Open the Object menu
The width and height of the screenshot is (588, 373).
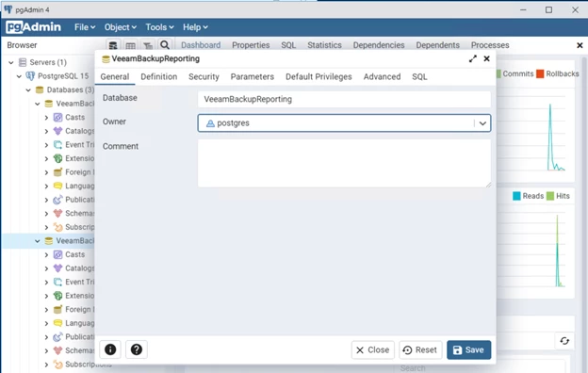tap(121, 27)
